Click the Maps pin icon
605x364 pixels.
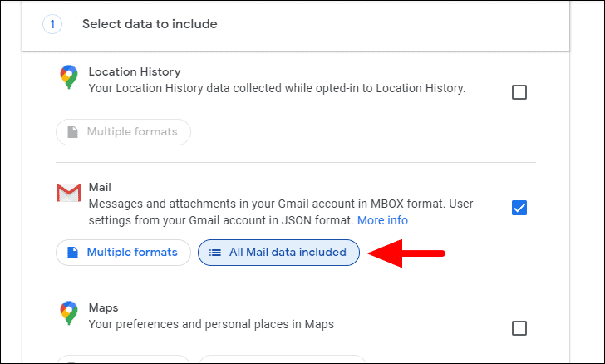click(69, 313)
